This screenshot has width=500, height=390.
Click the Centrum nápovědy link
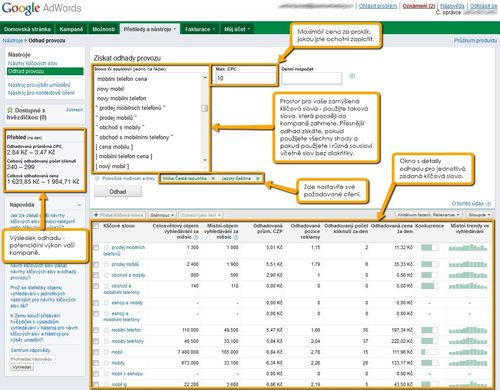click(30, 350)
